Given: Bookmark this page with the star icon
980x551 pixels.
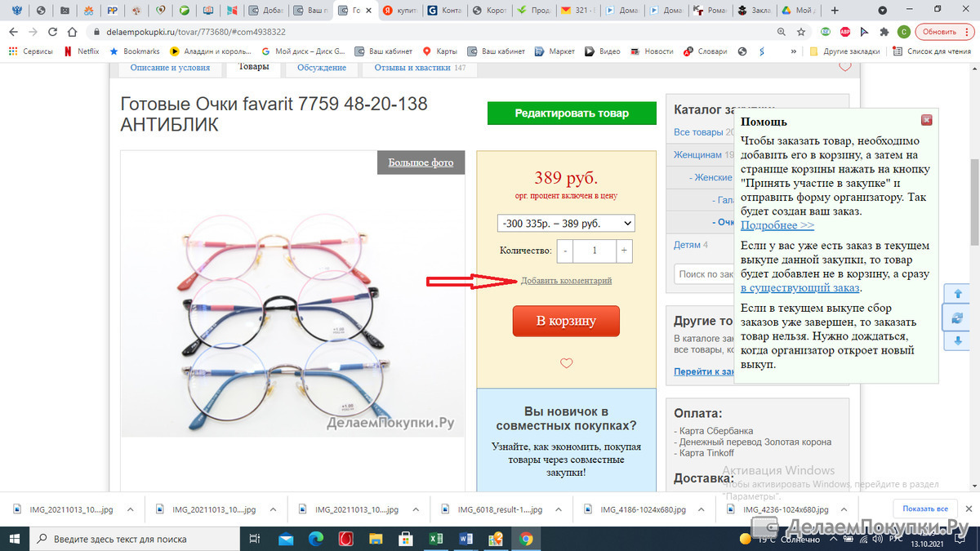Looking at the screenshot, I should click(x=801, y=32).
